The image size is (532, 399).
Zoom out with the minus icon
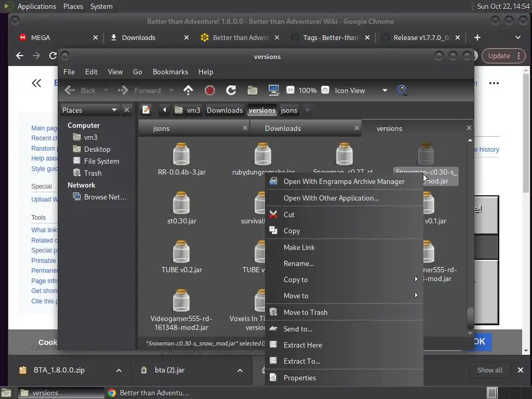(290, 90)
